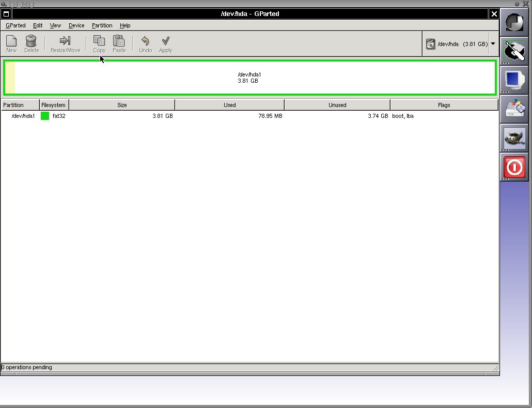This screenshot has height=408, width=532.
Task: Click the Apply checkmark icon
Action: 166,41
